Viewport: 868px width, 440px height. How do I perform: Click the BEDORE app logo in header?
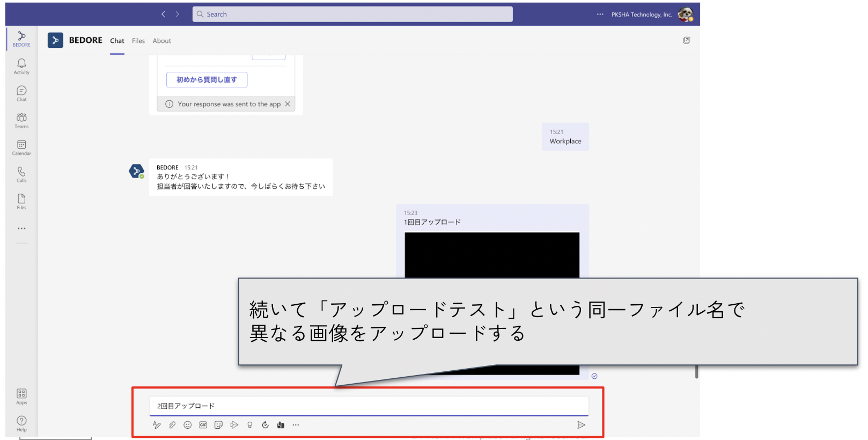click(55, 40)
